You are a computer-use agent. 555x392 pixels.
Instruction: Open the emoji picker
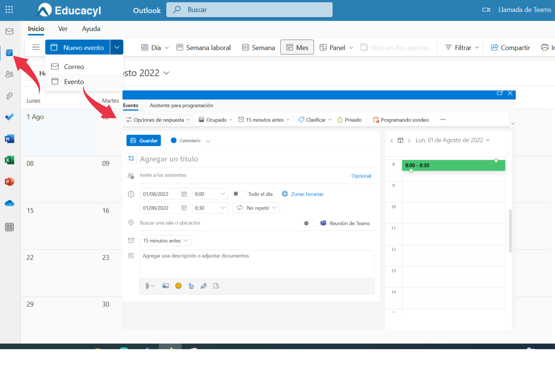pyautogui.click(x=178, y=286)
